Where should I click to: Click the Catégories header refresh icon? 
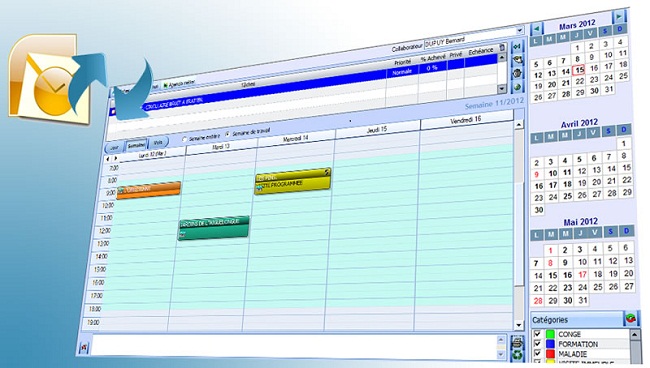(631, 319)
